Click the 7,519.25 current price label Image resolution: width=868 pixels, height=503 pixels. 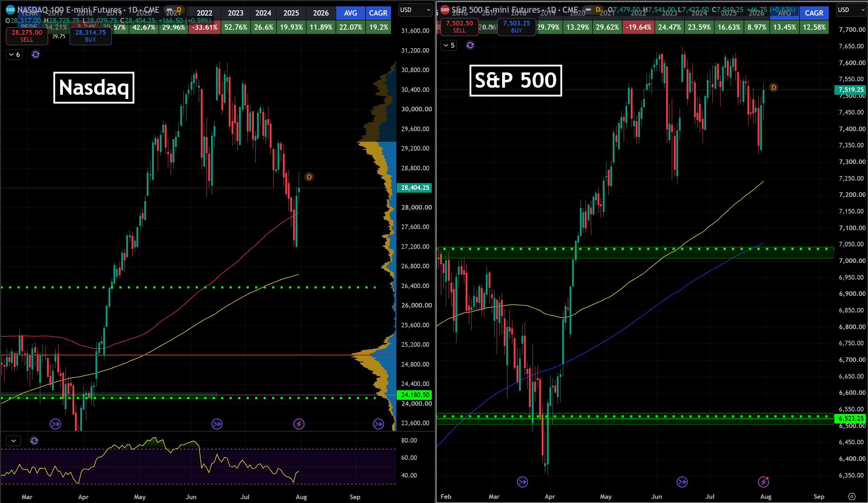pyautogui.click(x=851, y=90)
